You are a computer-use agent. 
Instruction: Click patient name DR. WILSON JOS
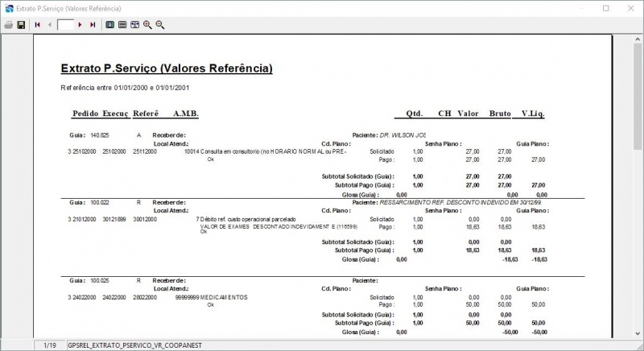point(402,135)
